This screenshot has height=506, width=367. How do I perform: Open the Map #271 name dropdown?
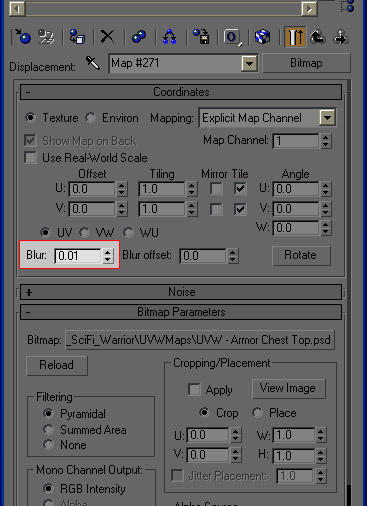point(249,63)
